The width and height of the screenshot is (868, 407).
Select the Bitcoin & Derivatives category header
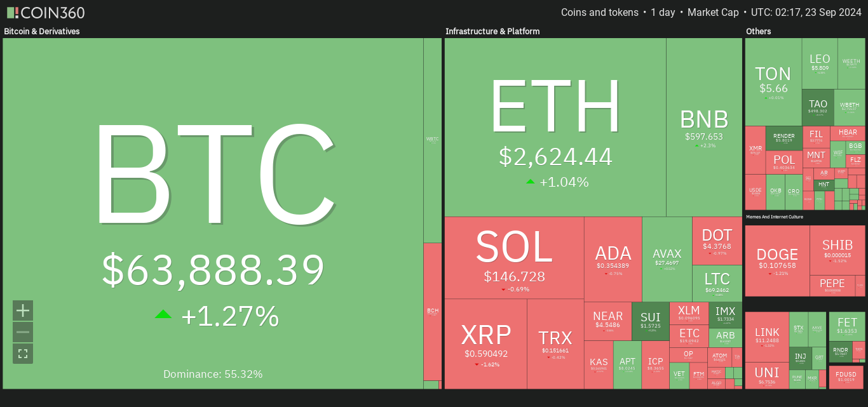click(x=42, y=31)
